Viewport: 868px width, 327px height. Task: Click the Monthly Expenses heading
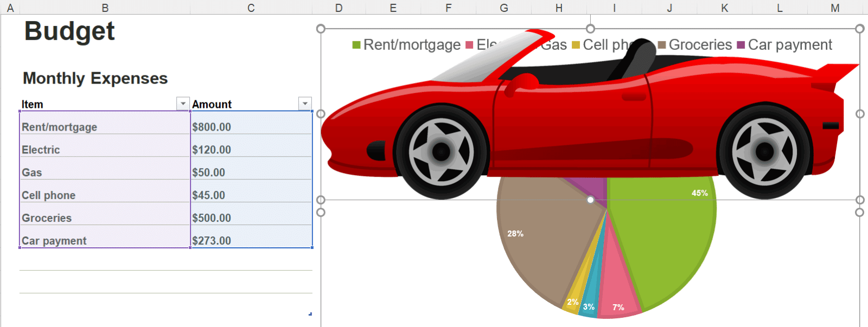coord(95,79)
